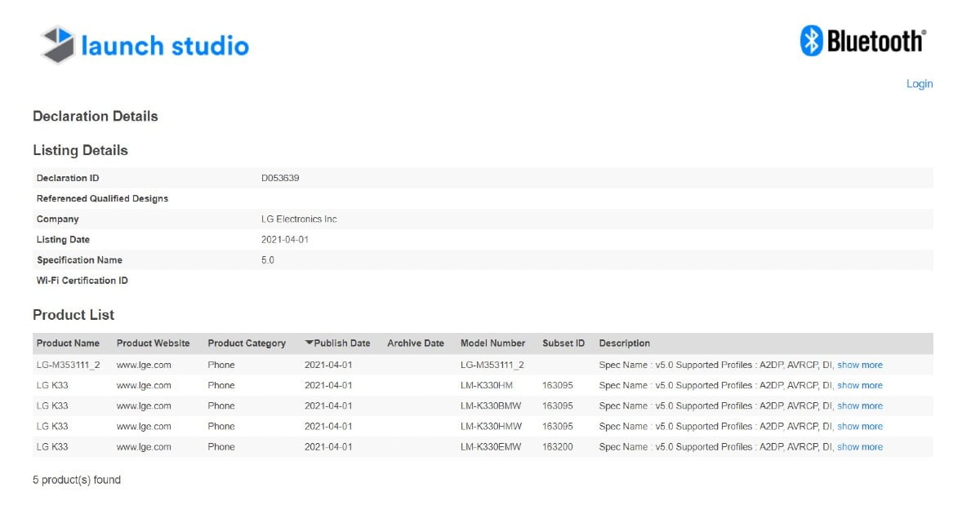Click model number LM-K330HM
Screen dimensions: 980x514
[487, 385]
